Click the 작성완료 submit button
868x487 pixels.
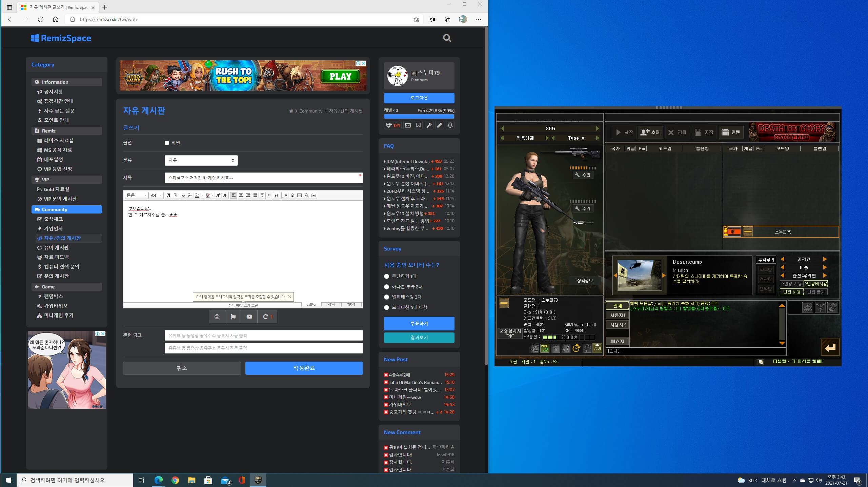point(304,368)
